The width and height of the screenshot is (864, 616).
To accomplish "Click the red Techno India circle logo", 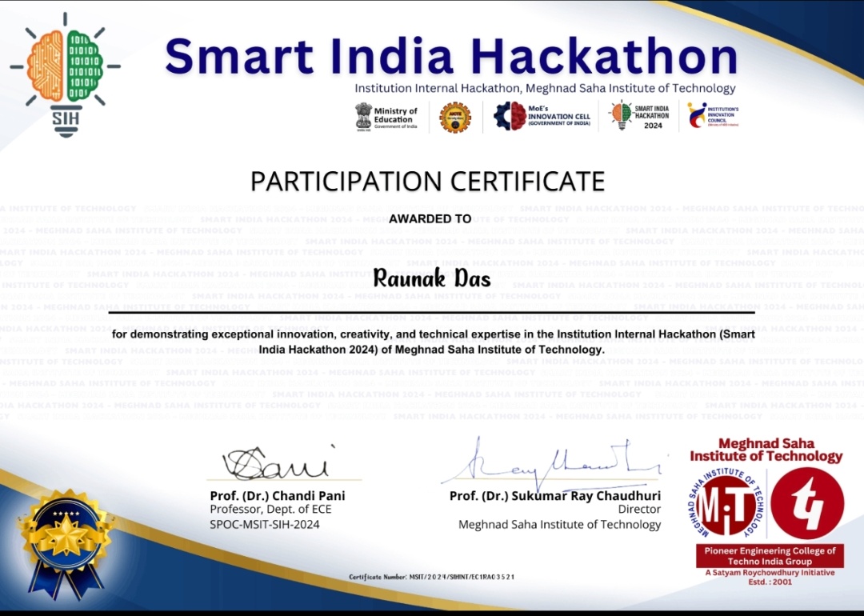I will click(807, 503).
